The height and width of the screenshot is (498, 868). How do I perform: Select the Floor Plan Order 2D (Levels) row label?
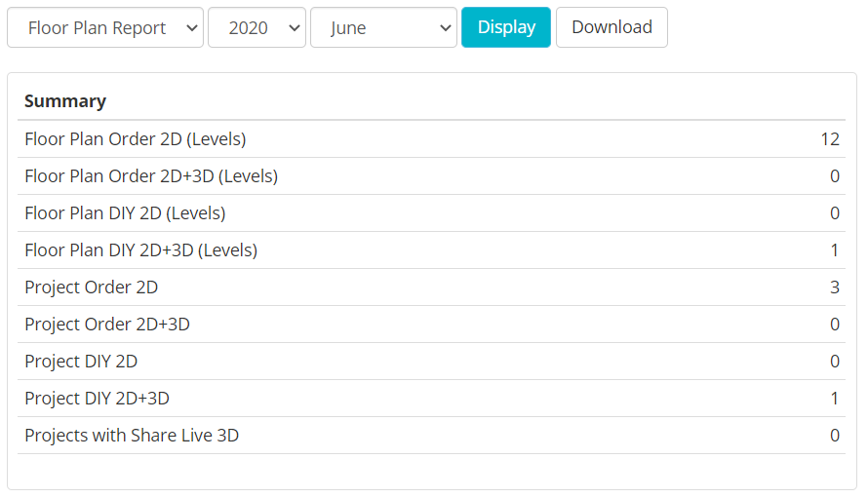pos(135,139)
